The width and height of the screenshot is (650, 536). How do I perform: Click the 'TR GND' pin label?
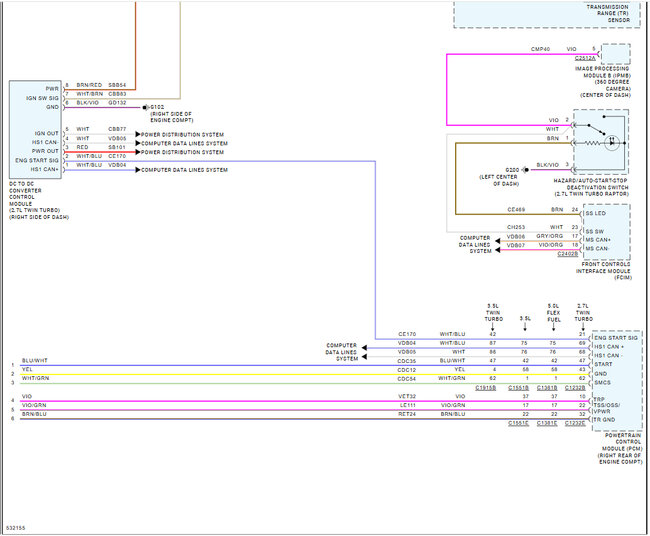click(x=604, y=420)
